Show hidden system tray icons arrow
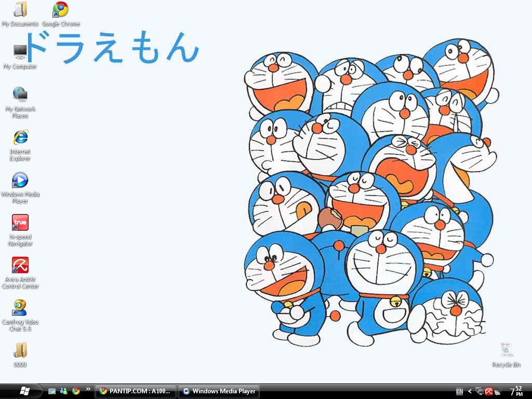532x399 pixels. pyautogui.click(x=470, y=391)
